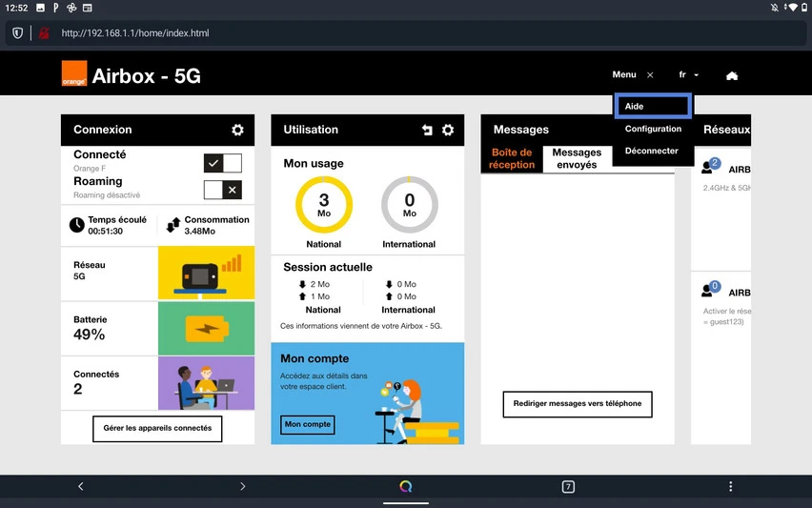Go to home via house icon

click(732, 75)
